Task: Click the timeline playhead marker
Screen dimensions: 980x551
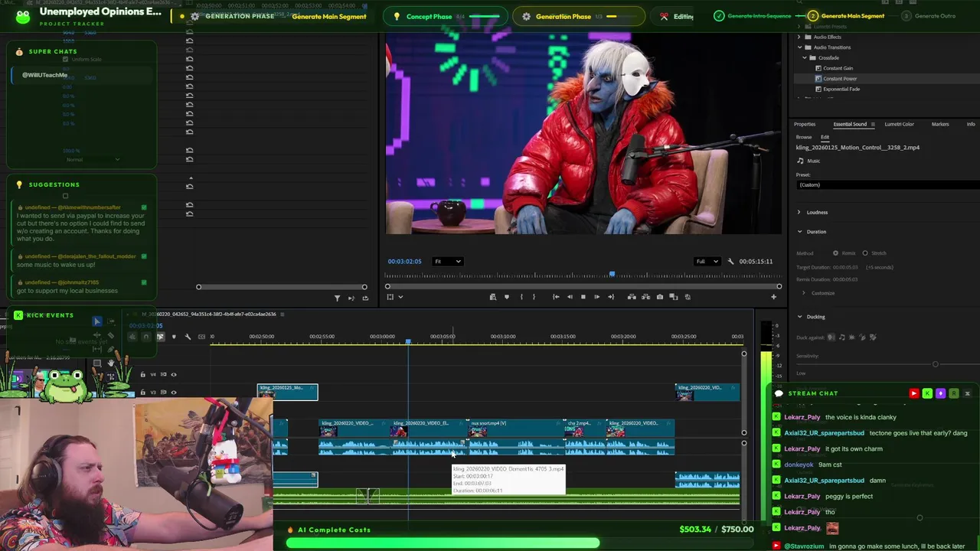Action: (x=408, y=341)
